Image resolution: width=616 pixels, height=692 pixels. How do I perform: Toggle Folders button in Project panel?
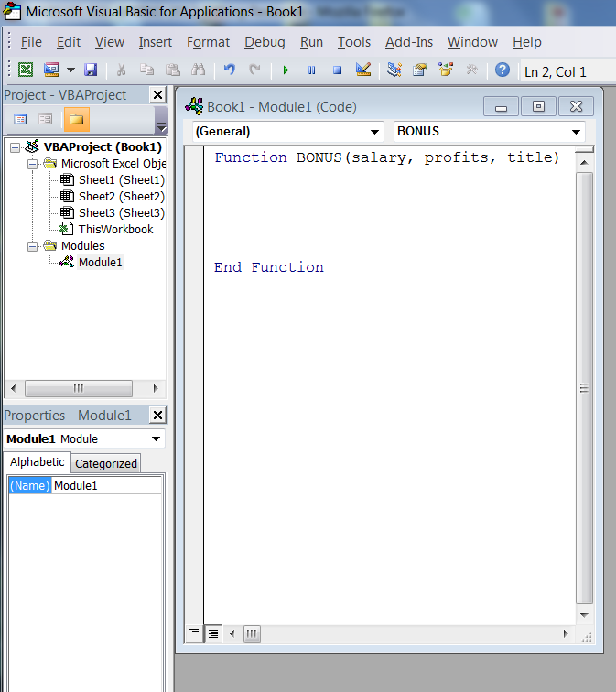click(77, 119)
